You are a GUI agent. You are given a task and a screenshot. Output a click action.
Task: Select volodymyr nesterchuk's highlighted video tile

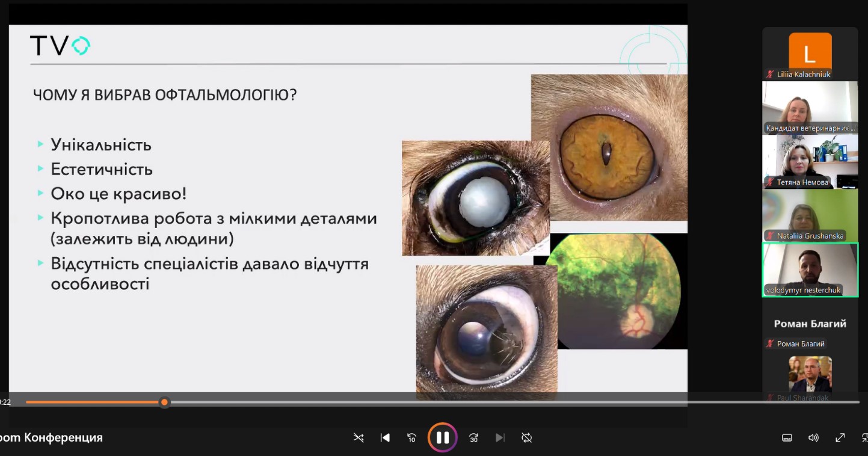point(810,270)
